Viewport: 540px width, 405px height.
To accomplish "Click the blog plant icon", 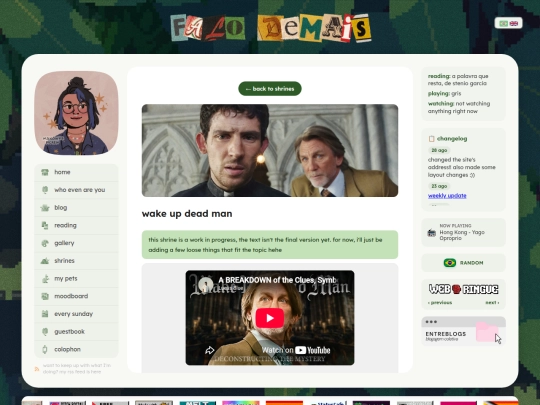I will click(x=45, y=208).
